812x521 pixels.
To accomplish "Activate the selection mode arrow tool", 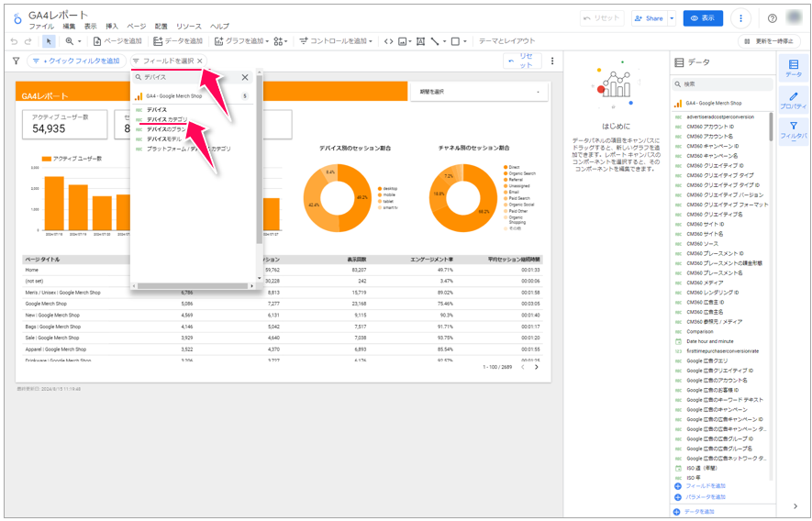I will tap(49, 41).
